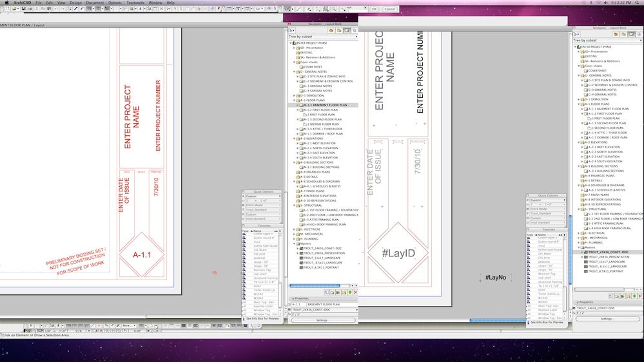
Task: Open master layout dropdown TROUT_24X36_CONST-DOC in left Properties
Action: (x=323, y=310)
